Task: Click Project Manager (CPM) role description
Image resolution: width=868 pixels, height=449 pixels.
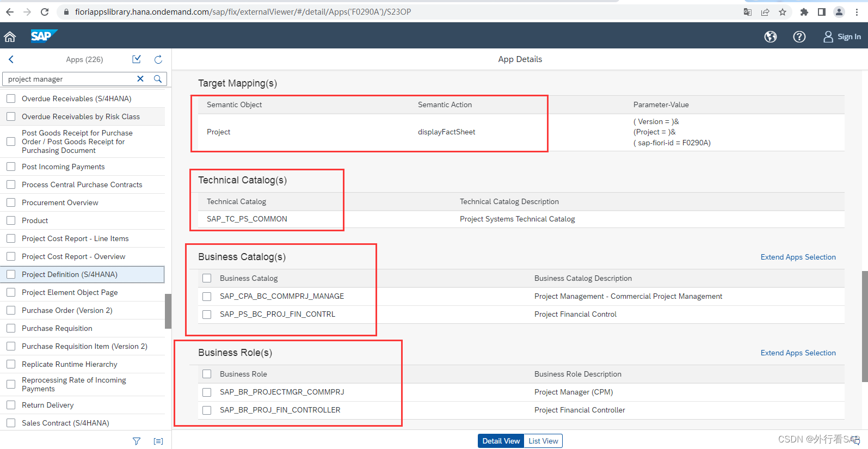Action: (x=574, y=392)
